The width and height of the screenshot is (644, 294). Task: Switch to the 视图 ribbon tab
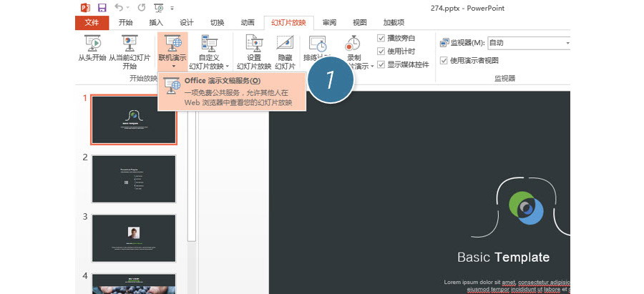pyautogui.click(x=360, y=23)
